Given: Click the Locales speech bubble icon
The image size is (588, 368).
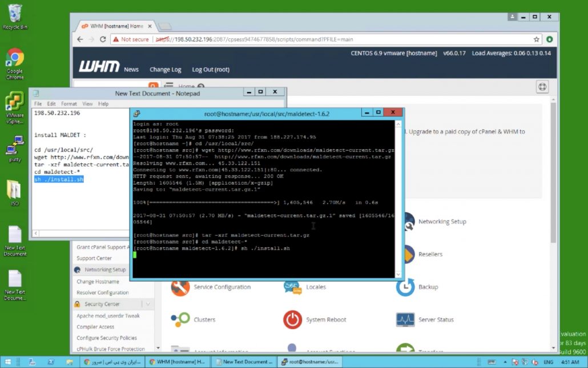Looking at the screenshot, I should (292, 287).
